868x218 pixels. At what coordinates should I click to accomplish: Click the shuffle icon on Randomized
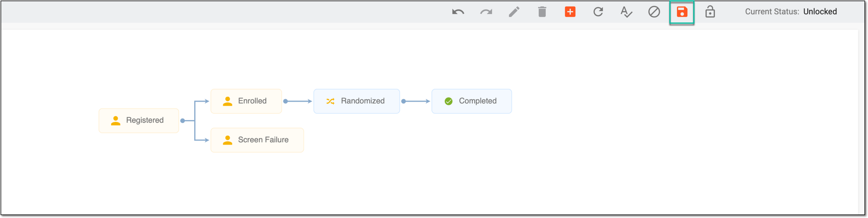coord(330,101)
